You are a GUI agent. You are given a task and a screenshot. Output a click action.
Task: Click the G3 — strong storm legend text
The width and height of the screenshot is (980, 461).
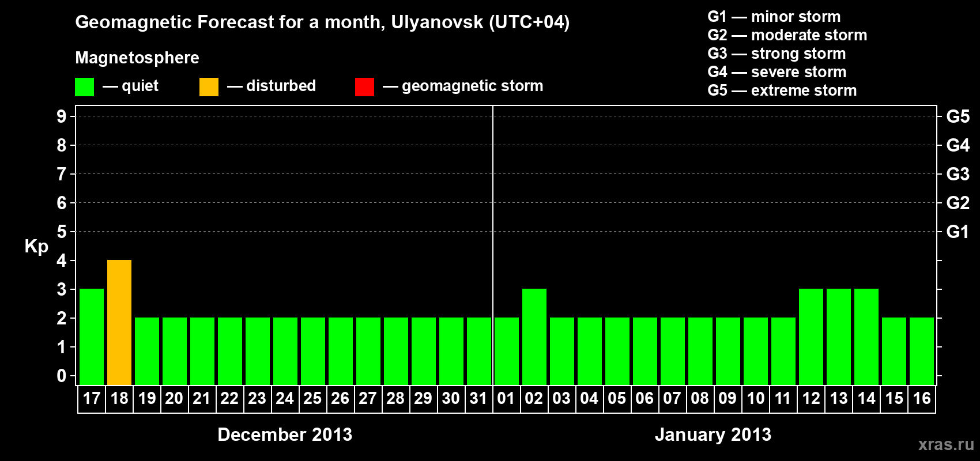pos(777,54)
